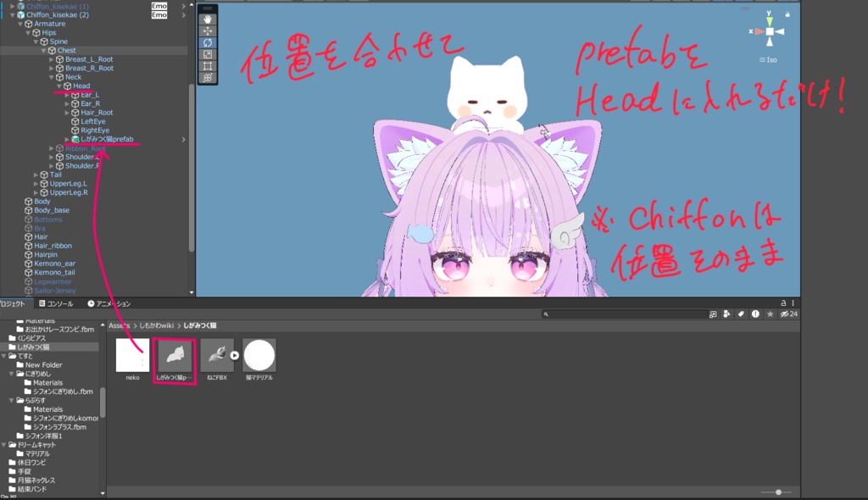Image resolution: width=868 pixels, height=500 pixels.
Task: Open prefab arrow for しがみつく猫prefab row
Action: (184, 140)
